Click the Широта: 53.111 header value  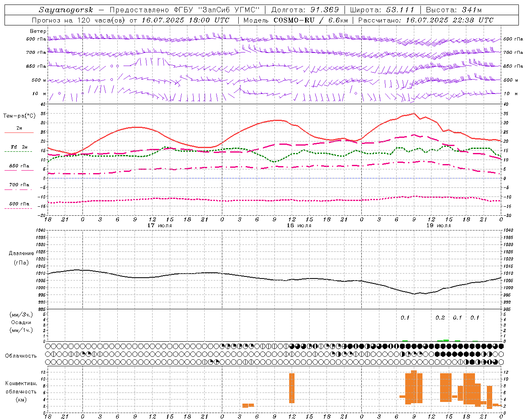pyautogui.click(x=382, y=10)
